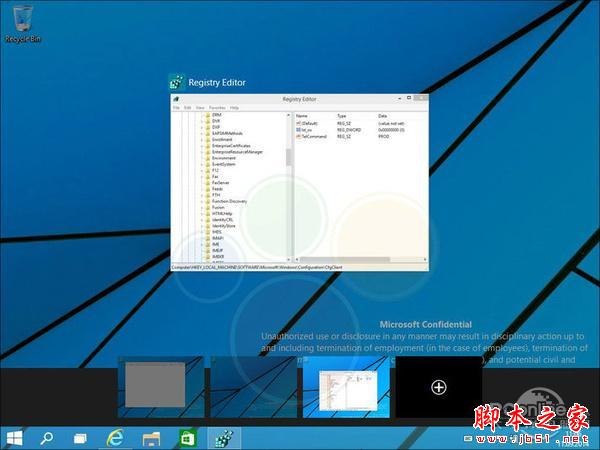Image resolution: width=600 pixels, height=450 pixels.
Task: Open the Help menu in Registry Editor
Action: (234, 108)
